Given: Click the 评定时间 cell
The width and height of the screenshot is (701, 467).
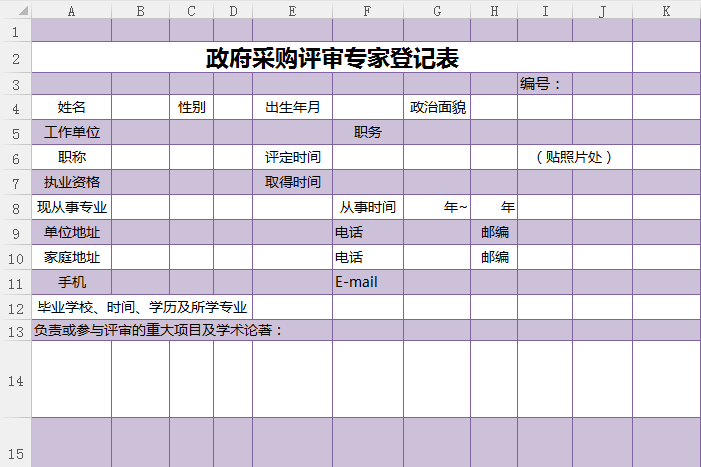Looking at the screenshot, I should (292, 157).
